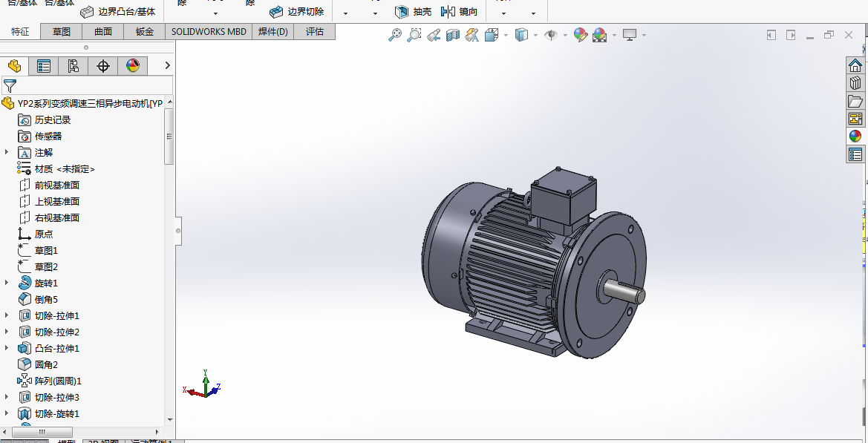Open Display Style dropdown arrow
Screen dimensions: 868x443
pyautogui.click(x=536, y=36)
